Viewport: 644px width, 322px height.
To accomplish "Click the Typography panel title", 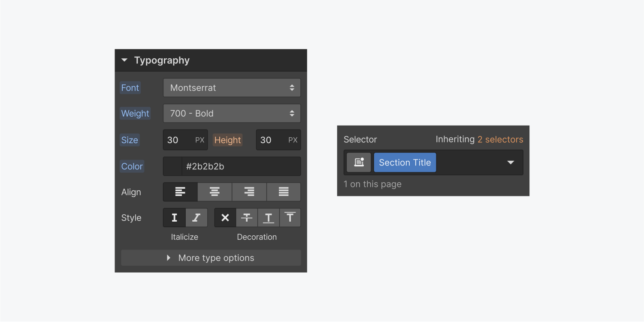I will point(162,60).
